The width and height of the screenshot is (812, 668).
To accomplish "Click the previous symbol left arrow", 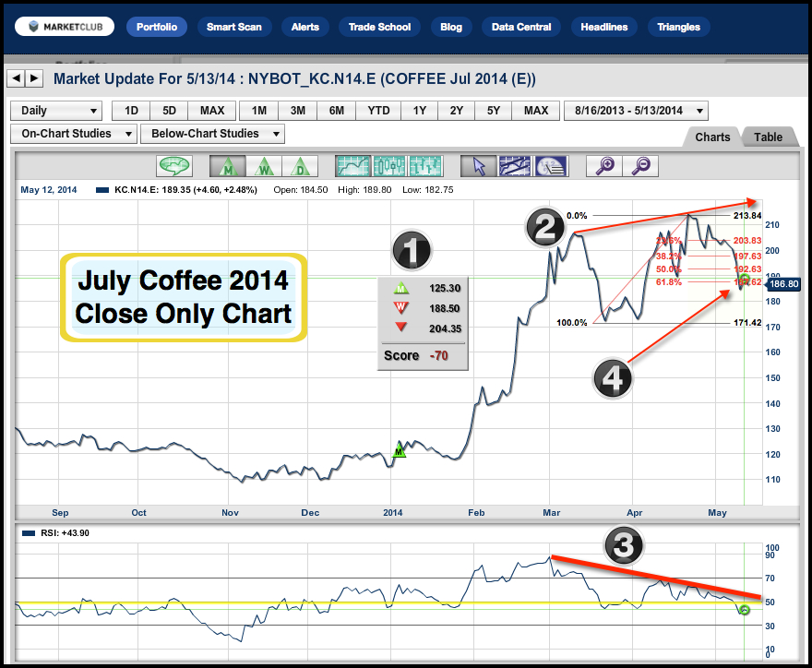I will [16, 78].
